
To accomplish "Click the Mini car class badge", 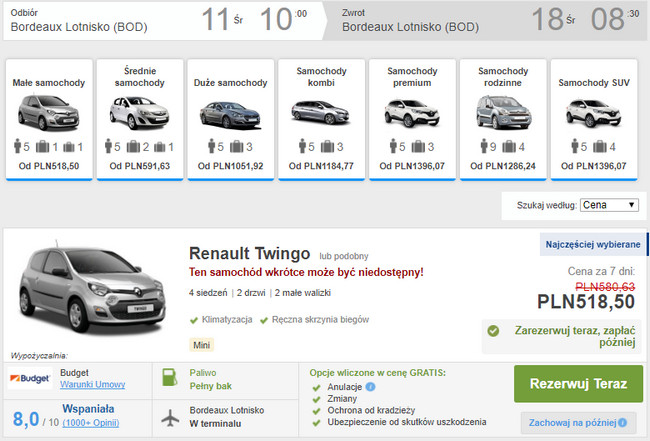I will [x=201, y=345].
